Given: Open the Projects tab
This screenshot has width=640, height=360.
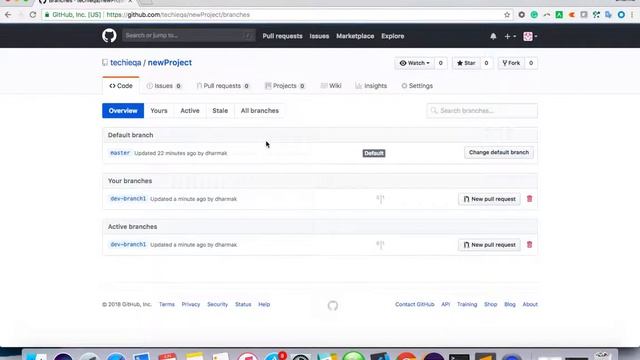Looking at the screenshot, I should (x=284, y=86).
